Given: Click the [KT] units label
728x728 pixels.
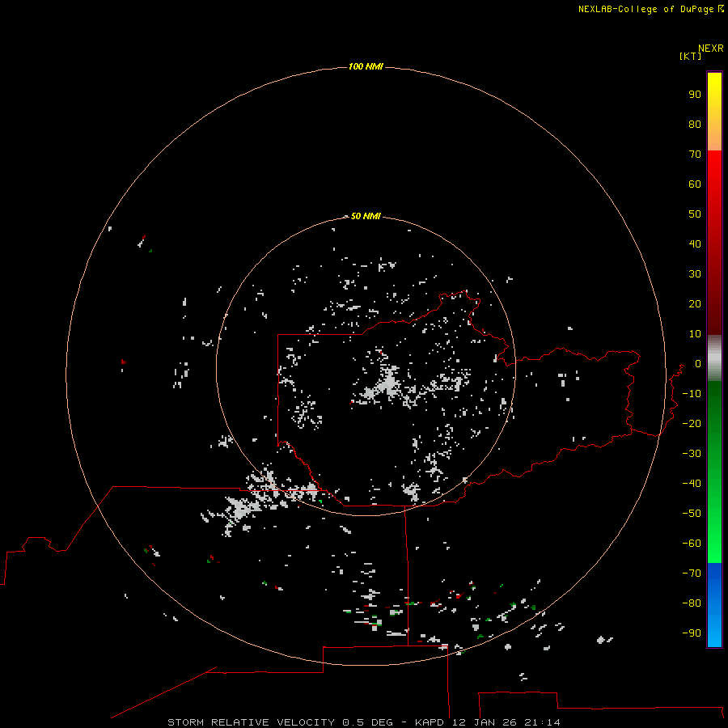Looking at the screenshot, I should [691, 56].
